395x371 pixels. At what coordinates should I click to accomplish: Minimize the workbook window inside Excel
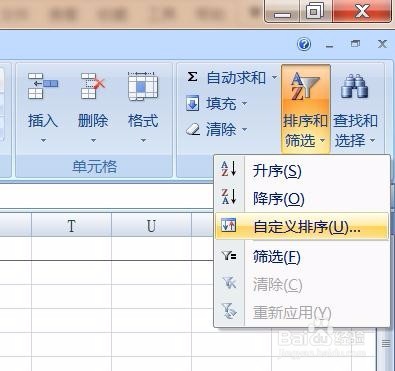(x=329, y=46)
